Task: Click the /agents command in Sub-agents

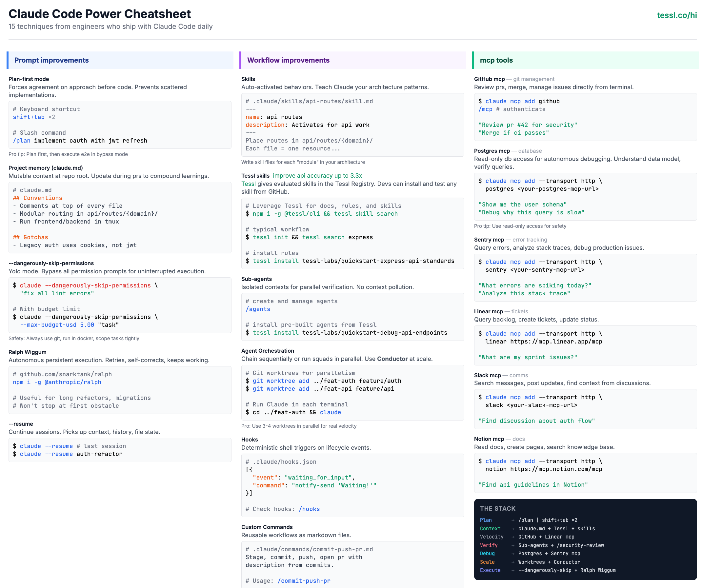Action: pos(258,309)
